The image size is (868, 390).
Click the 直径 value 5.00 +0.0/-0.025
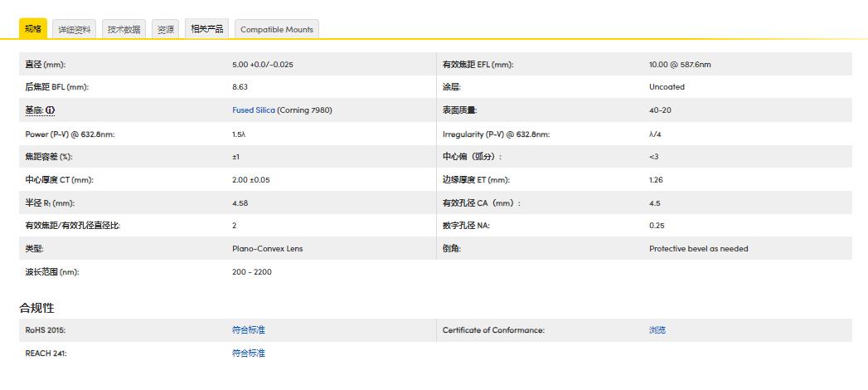pyautogui.click(x=263, y=64)
